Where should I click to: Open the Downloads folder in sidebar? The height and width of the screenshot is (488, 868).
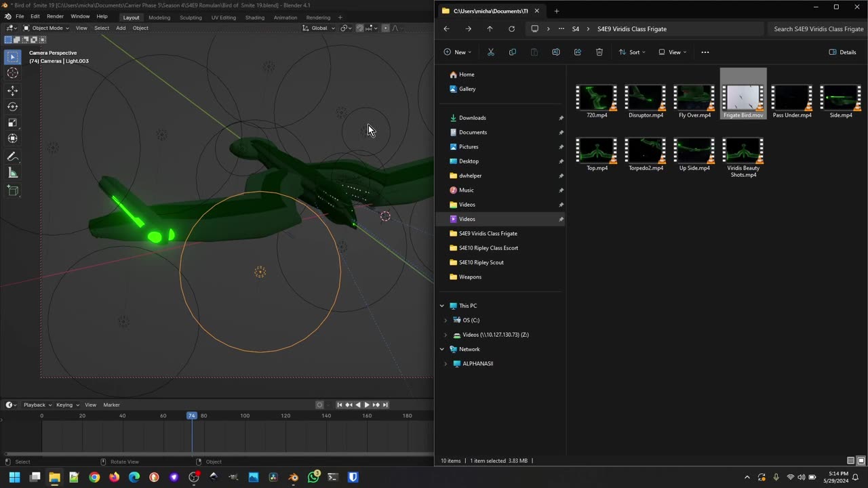473,118
